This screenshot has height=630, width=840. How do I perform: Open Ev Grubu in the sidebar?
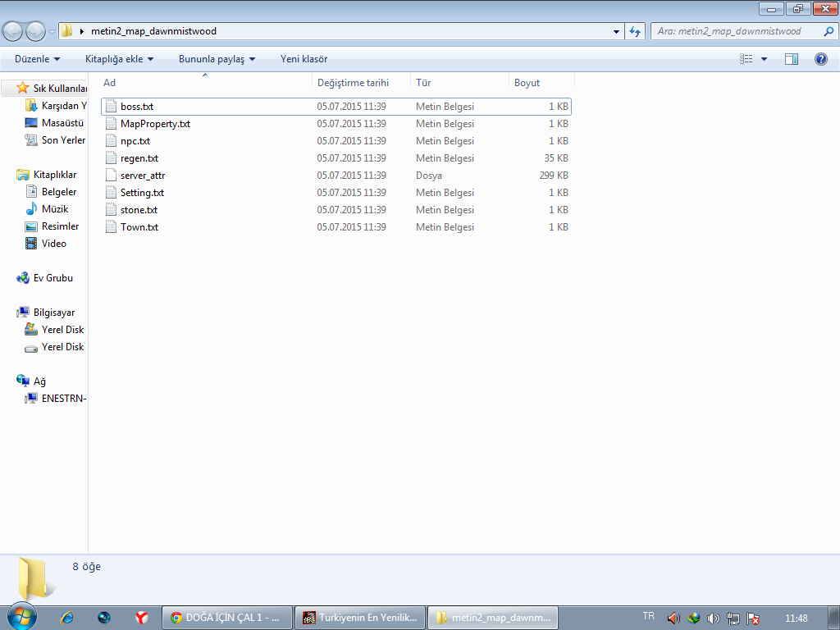[x=45, y=278]
